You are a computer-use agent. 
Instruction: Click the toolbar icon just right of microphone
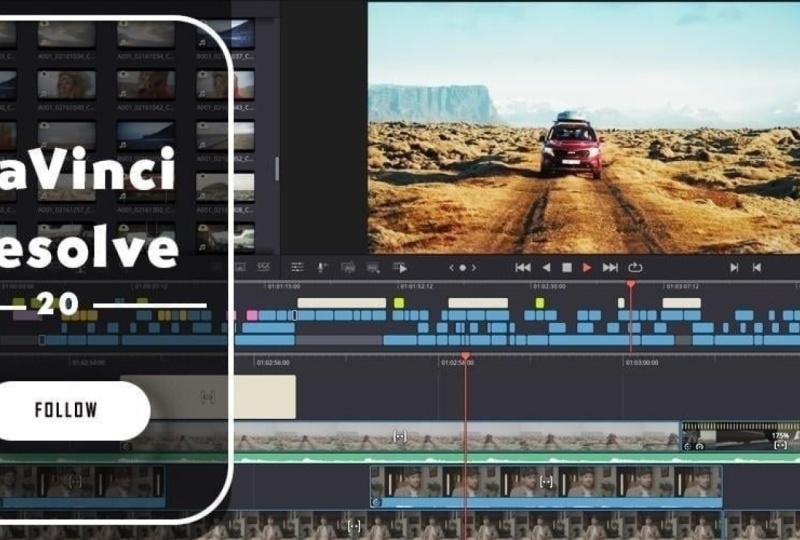[348, 267]
